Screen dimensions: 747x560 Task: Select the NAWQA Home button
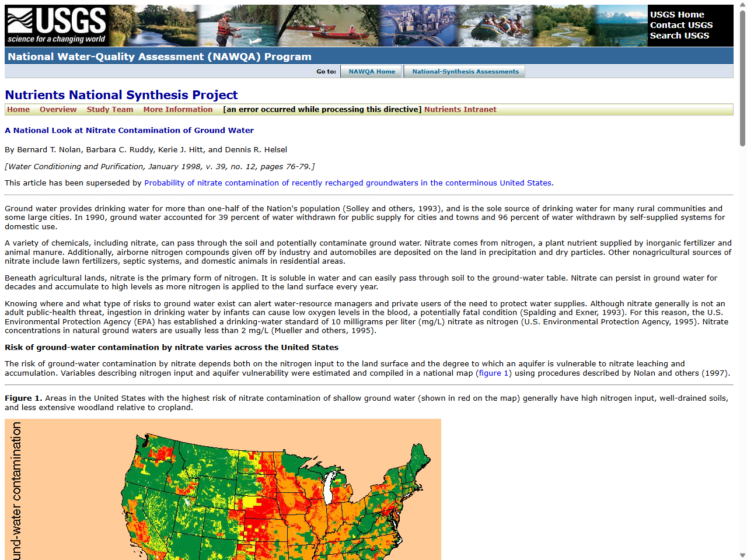click(371, 71)
